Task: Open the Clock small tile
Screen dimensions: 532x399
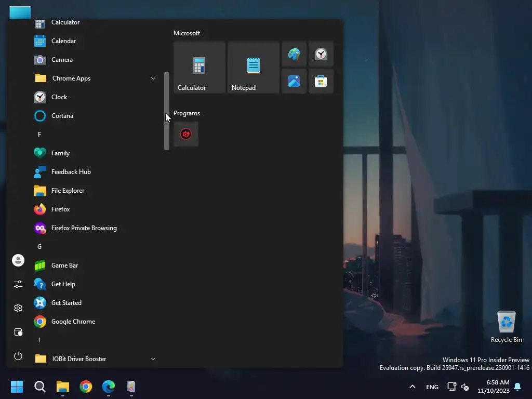Action: pos(321,54)
